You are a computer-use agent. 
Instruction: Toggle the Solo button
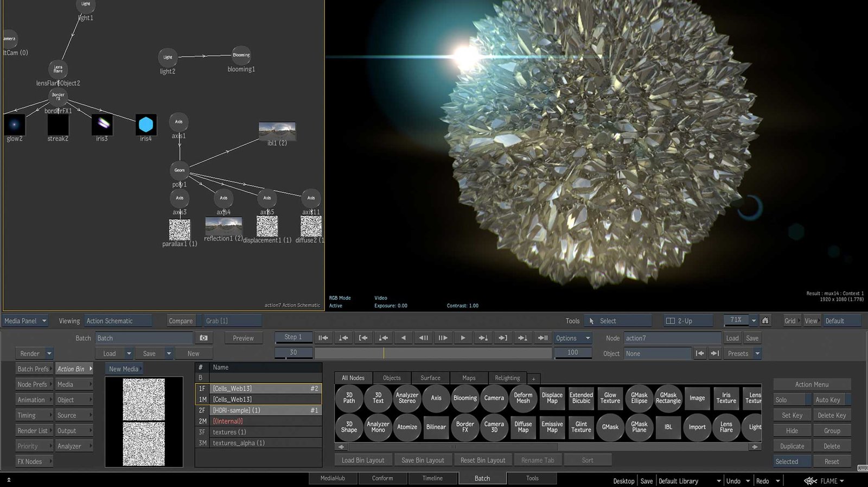(x=791, y=400)
